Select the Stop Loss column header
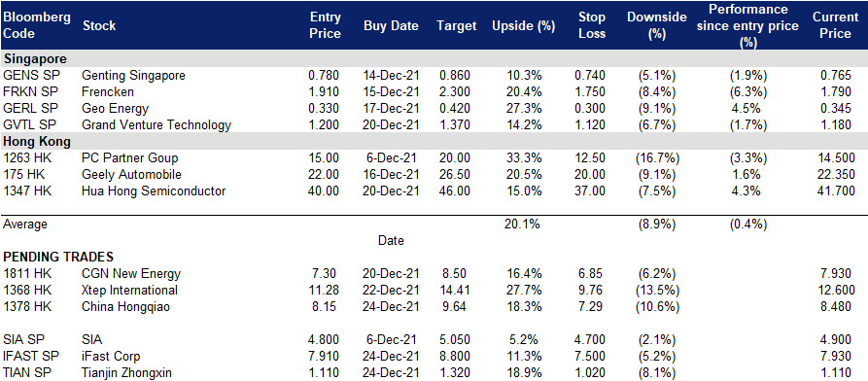 click(x=592, y=25)
